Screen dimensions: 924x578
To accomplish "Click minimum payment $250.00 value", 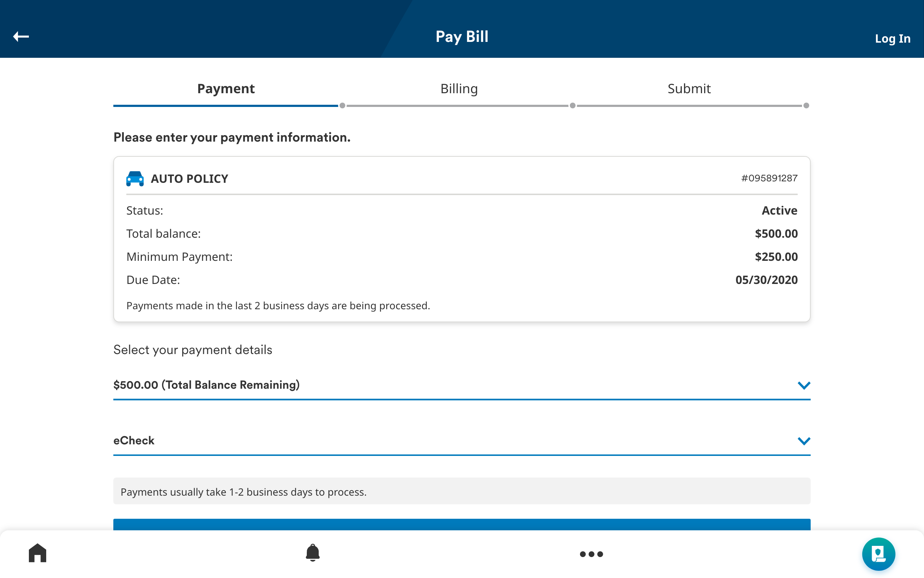I will click(776, 257).
